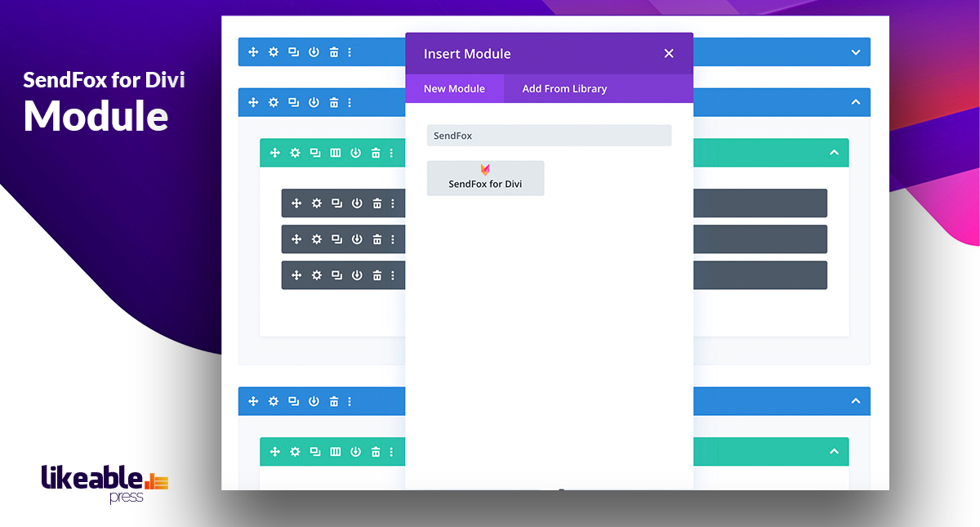Click the module search field containing SendFox
The width and height of the screenshot is (980, 527).
point(549,136)
